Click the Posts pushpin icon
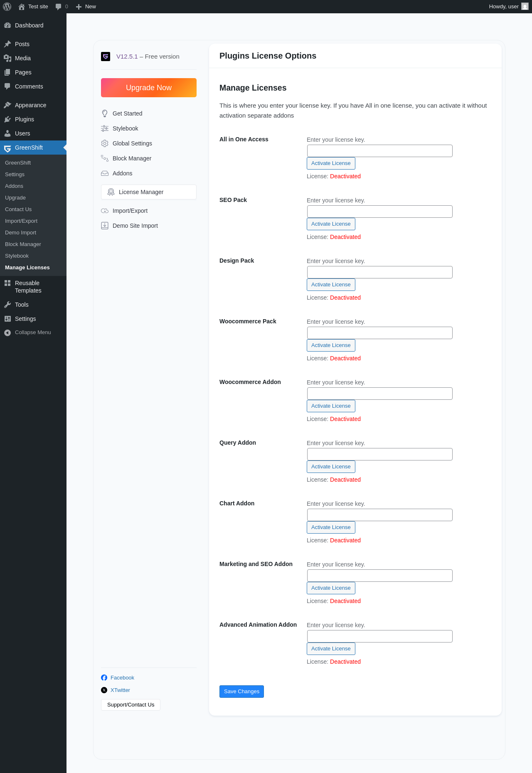 (7, 44)
